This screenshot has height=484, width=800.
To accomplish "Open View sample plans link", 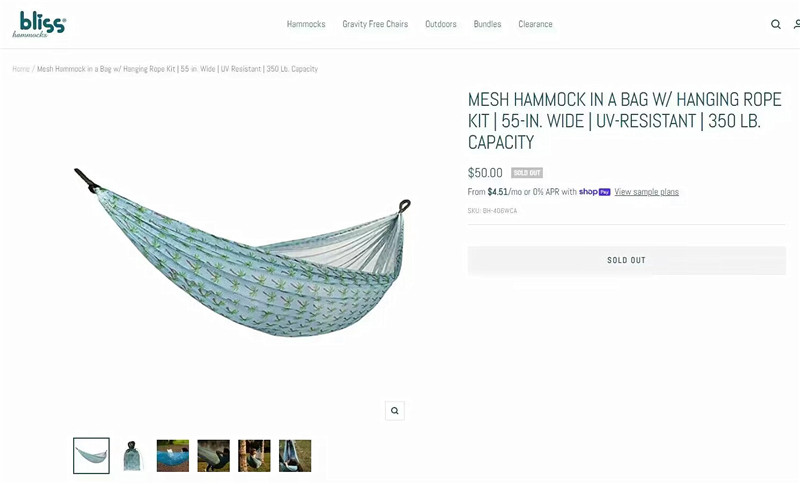I will pyautogui.click(x=646, y=192).
